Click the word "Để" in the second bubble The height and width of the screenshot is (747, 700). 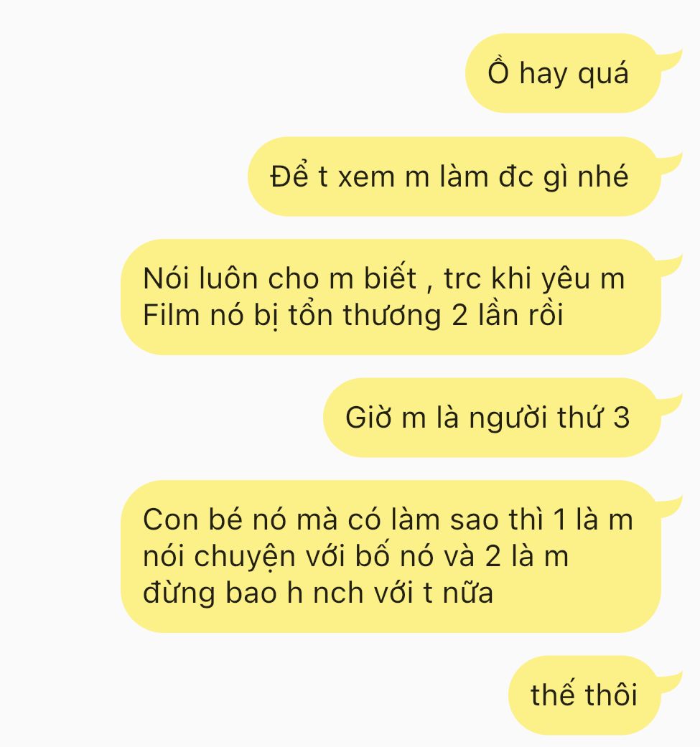pyautogui.click(x=289, y=176)
